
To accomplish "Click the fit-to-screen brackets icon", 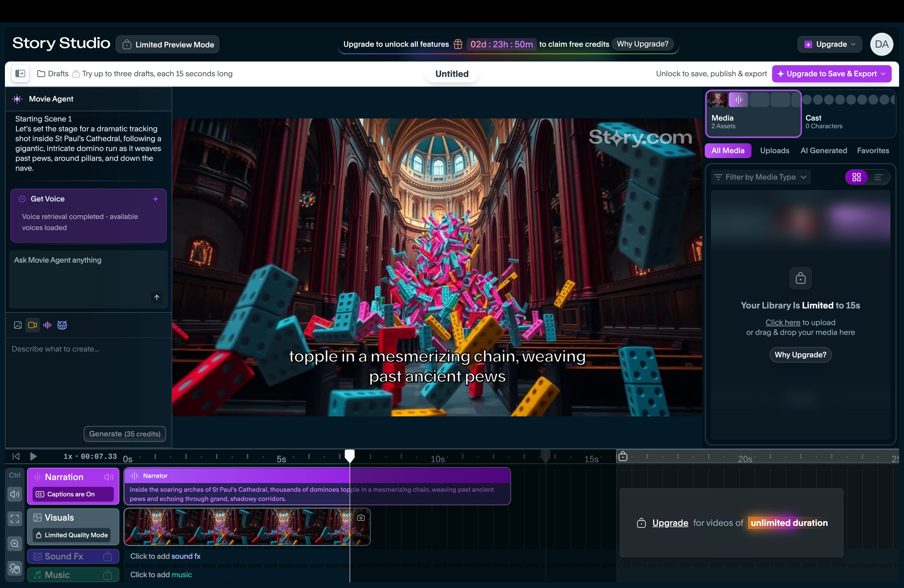I will pyautogui.click(x=15, y=518).
